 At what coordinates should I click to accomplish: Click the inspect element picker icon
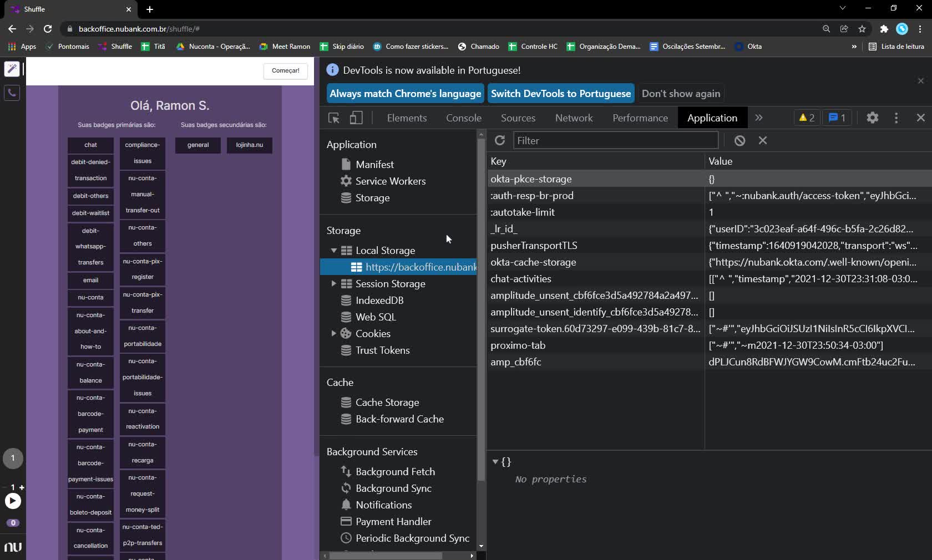tap(334, 118)
